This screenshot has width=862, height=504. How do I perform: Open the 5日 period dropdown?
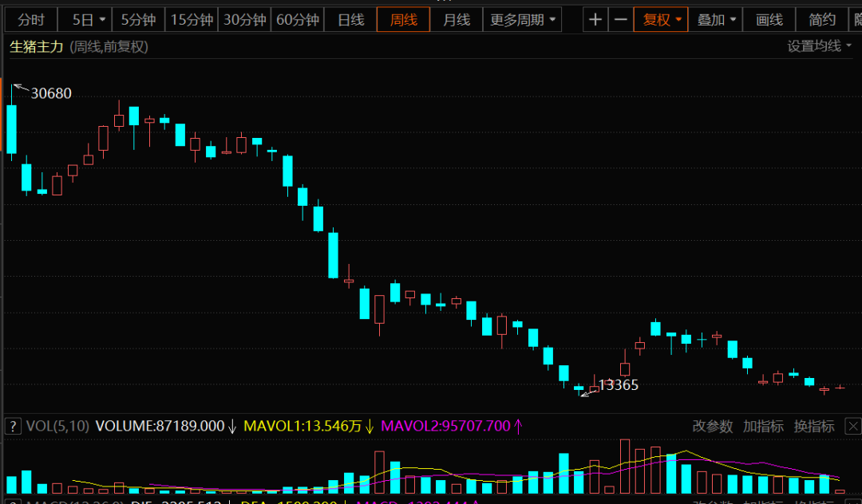89,20
